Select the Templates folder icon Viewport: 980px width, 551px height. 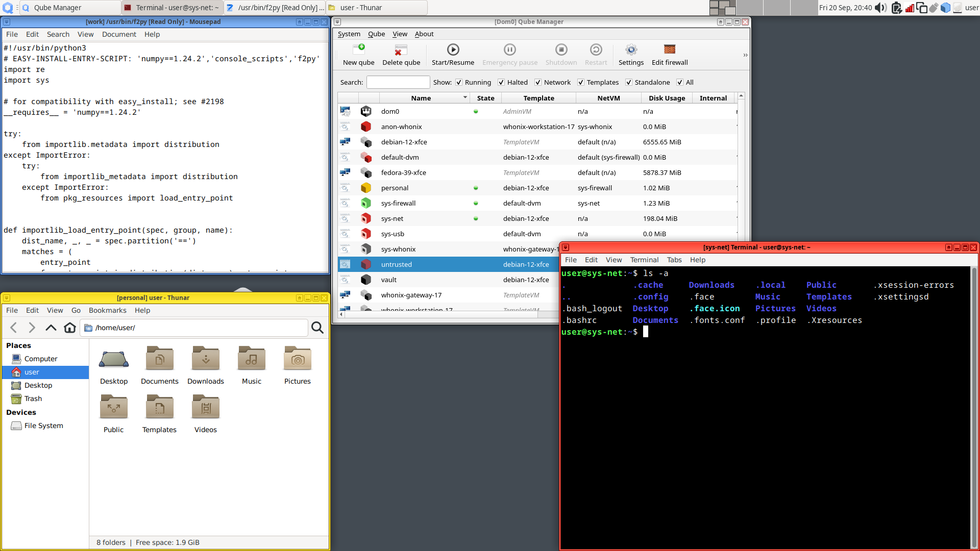tap(160, 407)
